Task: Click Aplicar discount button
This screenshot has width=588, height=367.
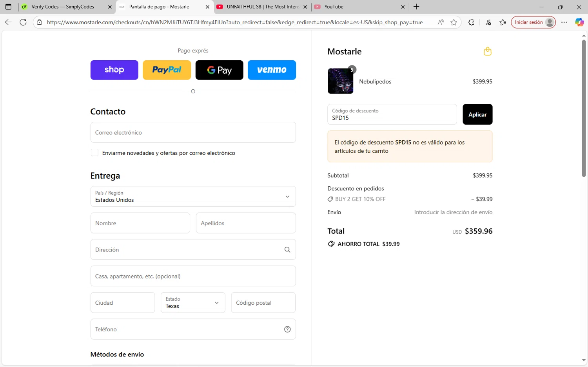Action: [477, 114]
